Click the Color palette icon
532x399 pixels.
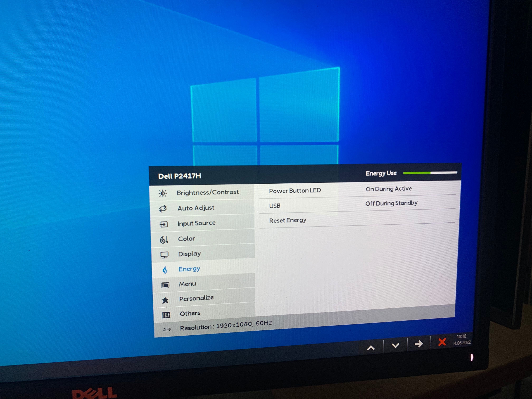164,239
